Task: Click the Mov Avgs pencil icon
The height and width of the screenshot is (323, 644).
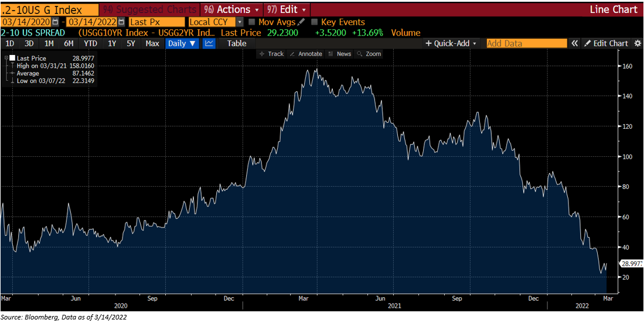Action: 301,22
